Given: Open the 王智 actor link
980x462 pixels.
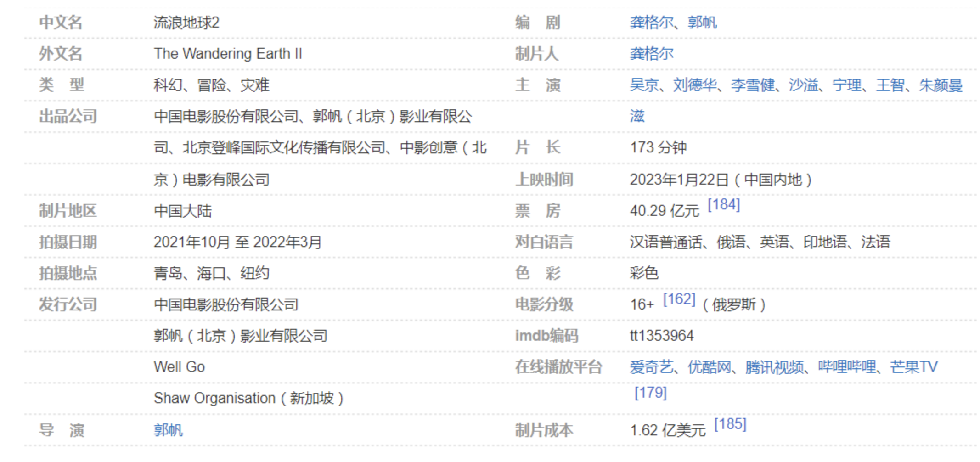Looking at the screenshot, I should tap(890, 85).
